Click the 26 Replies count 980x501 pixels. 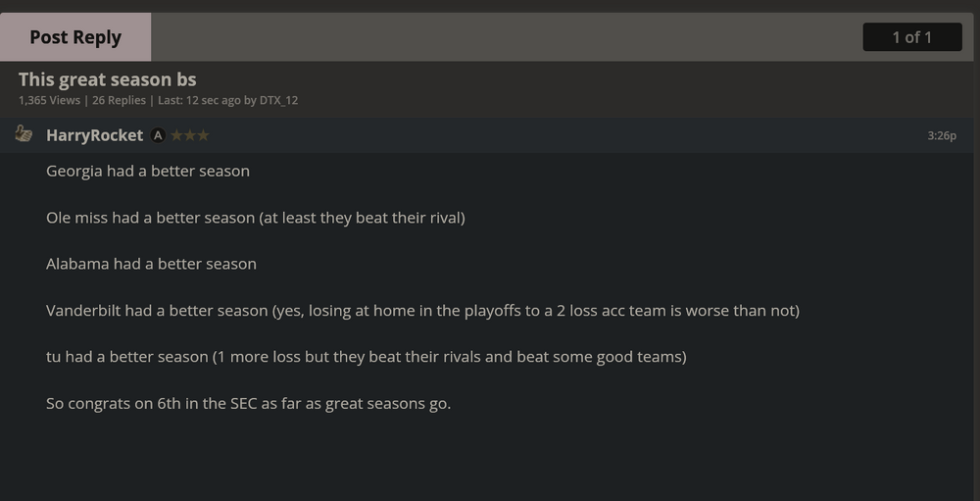coord(119,100)
